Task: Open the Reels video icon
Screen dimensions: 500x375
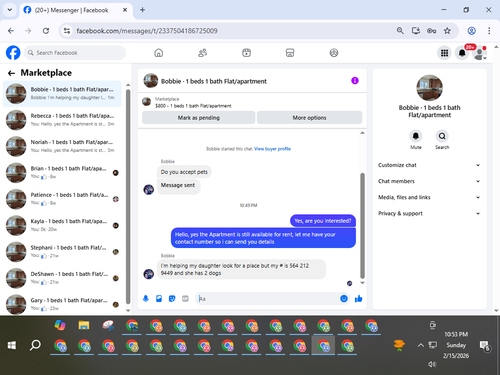Action: 246,53
